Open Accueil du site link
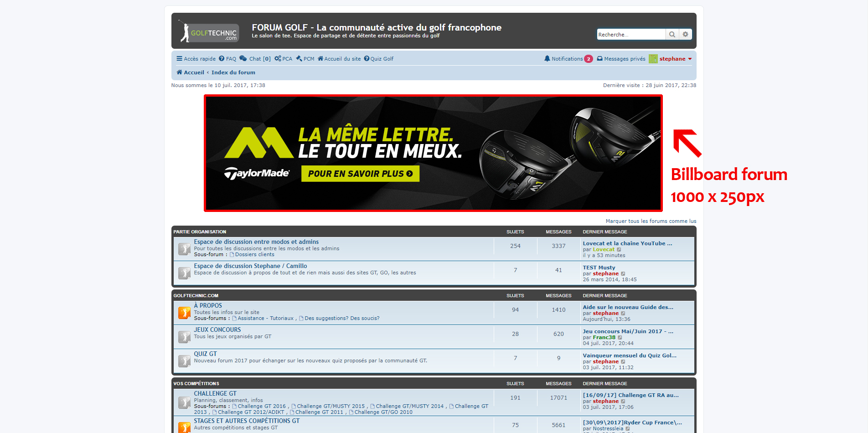The height and width of the screenshot is (433, 868). coord(339,59)
